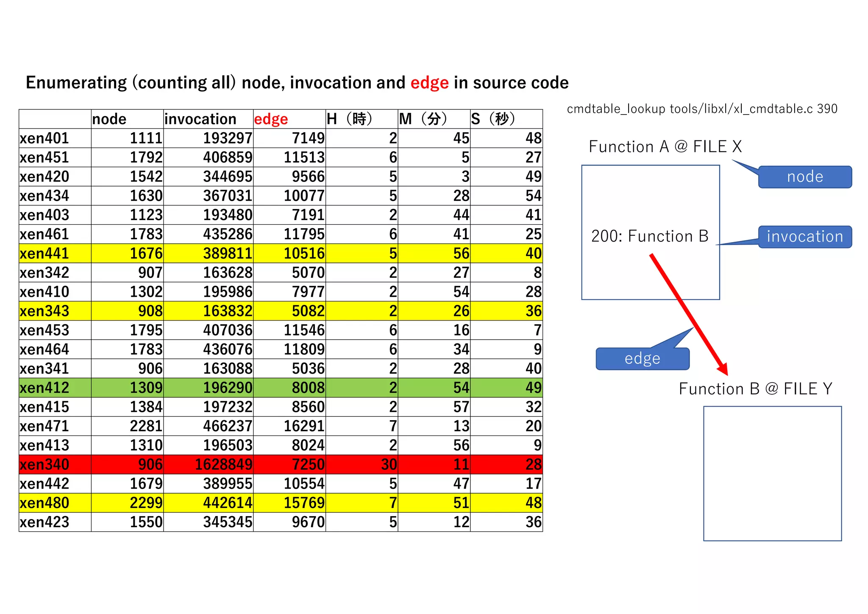Click the empty Function B box
Image resolution: width=868 pixels, height=614 pixels.
[772, 473]
